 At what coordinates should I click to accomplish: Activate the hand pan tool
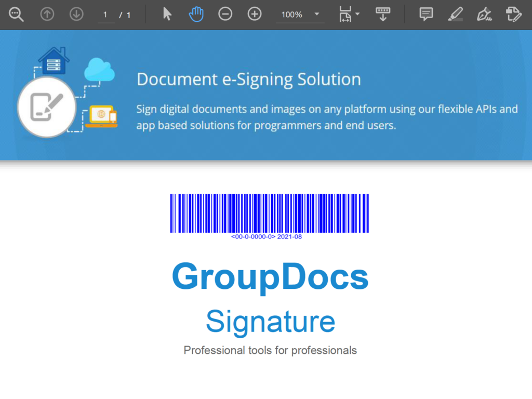(196, 15)
